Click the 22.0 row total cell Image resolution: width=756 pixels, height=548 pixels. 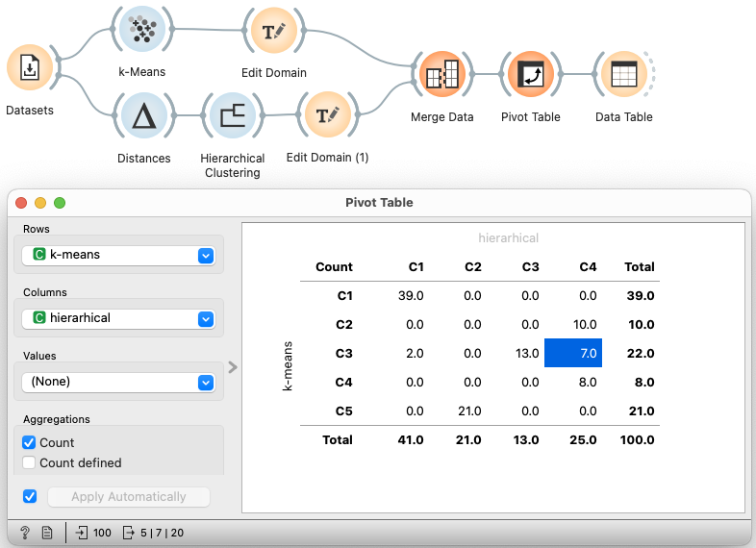(x=641, y=353)
